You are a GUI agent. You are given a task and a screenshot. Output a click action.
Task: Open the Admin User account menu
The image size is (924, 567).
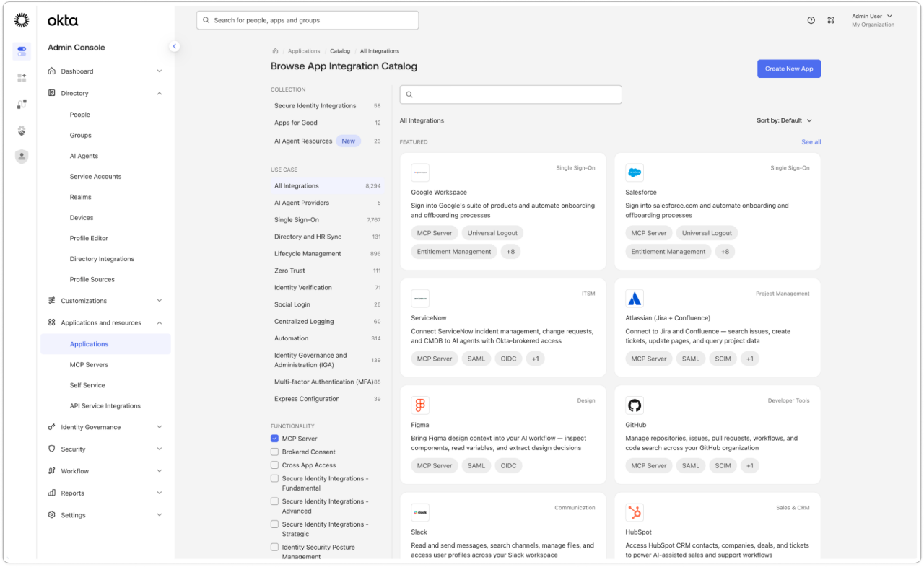[872, 20]
